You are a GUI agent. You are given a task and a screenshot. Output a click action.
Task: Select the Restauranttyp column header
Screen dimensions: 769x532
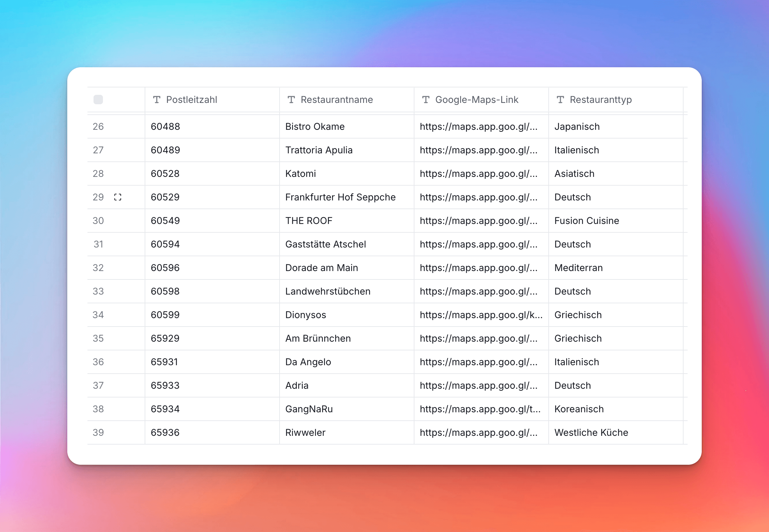coord(616,100)
